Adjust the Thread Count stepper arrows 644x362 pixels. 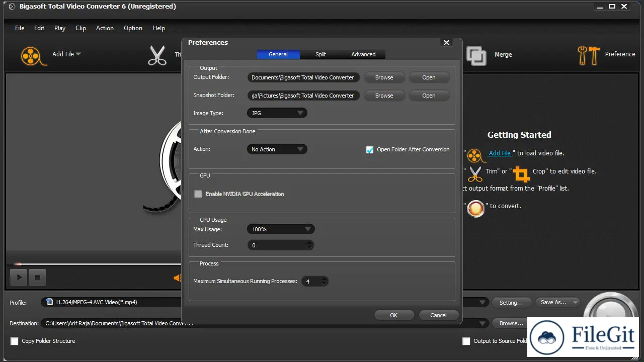[x=310, y=245]
